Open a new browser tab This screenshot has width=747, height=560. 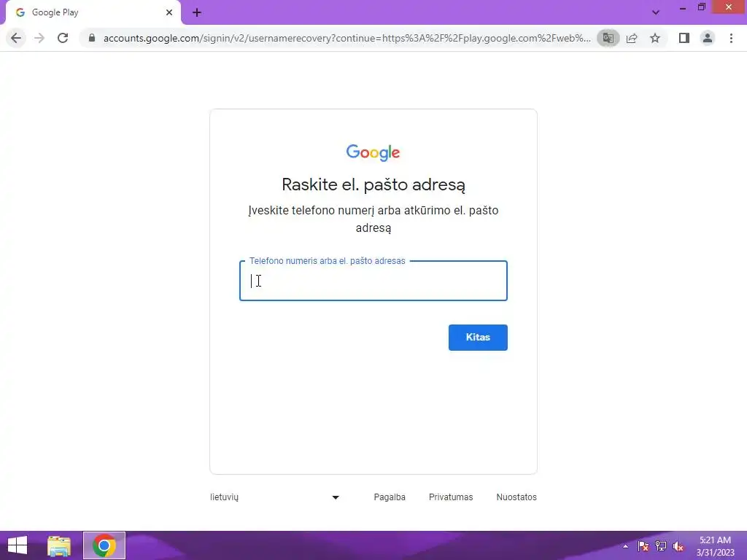click(197, 12)
